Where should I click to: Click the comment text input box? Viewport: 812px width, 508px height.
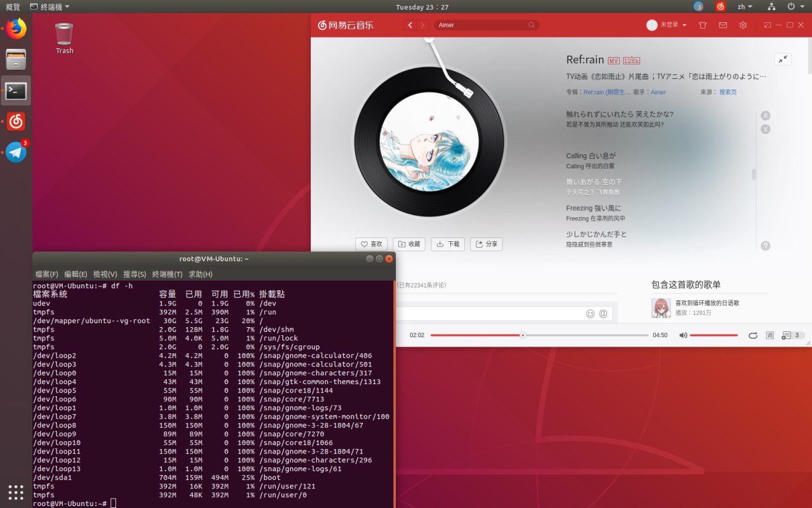click(504, 313)
